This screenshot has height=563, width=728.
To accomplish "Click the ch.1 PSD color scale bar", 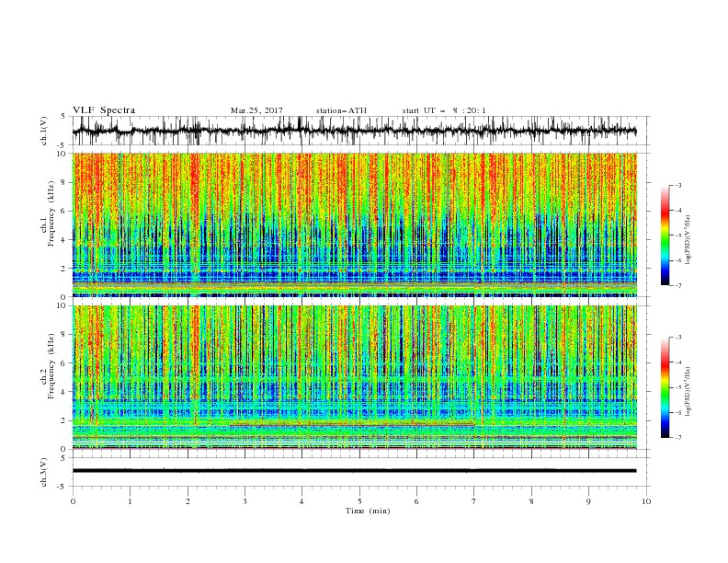I will (x=665, y=236).
